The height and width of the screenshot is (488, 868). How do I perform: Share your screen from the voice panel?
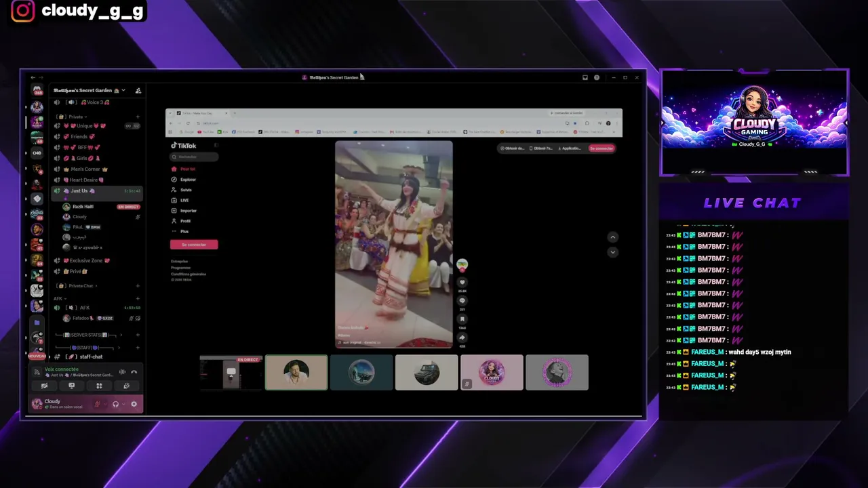[x=71, y=386]
